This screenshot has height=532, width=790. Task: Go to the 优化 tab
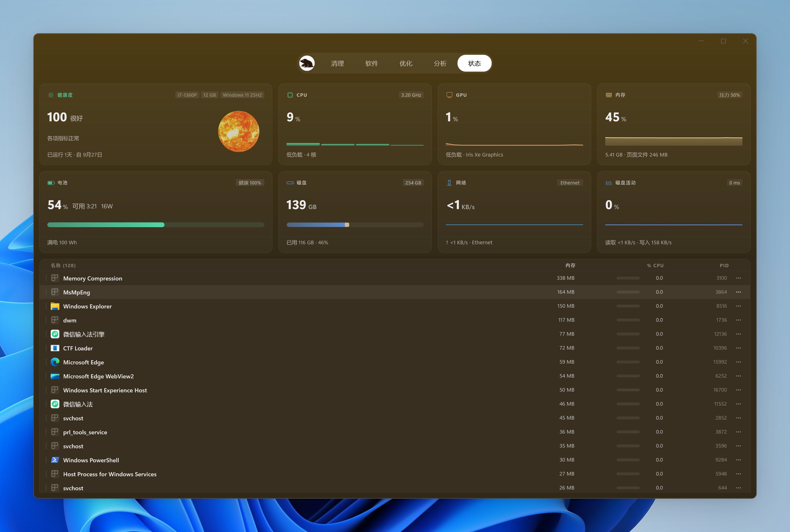tap(406, 64)
